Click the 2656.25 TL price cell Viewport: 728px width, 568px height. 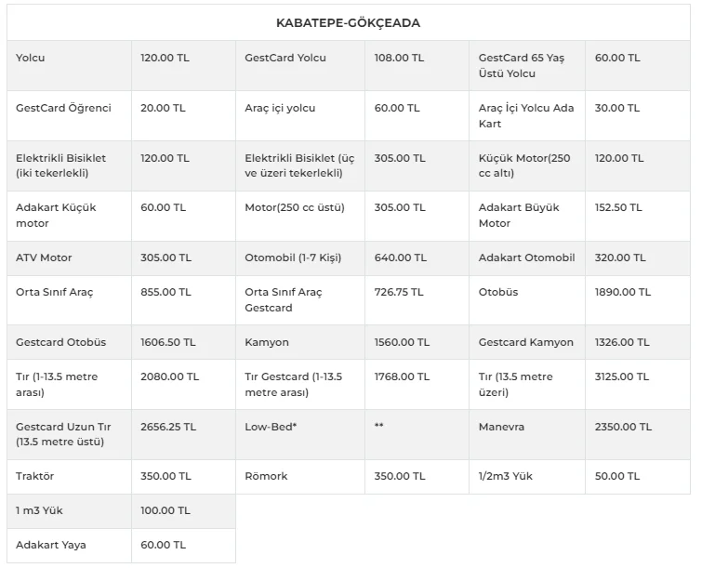168,427
